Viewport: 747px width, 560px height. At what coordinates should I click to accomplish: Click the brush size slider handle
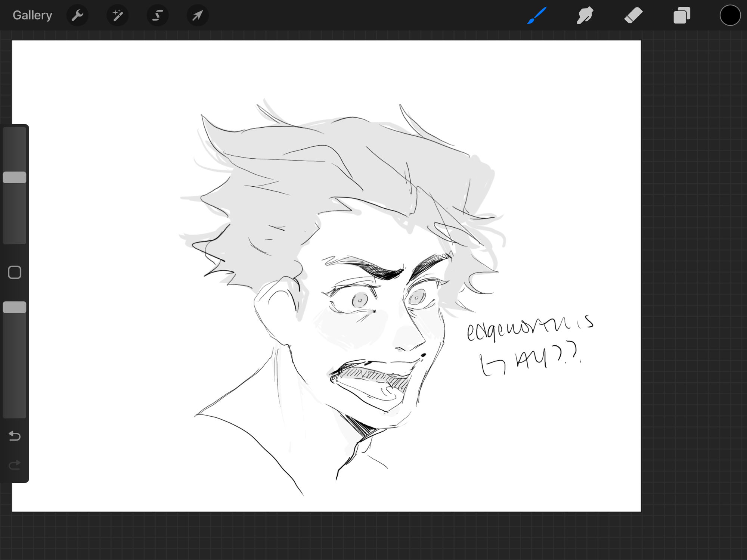click(15, 177)
